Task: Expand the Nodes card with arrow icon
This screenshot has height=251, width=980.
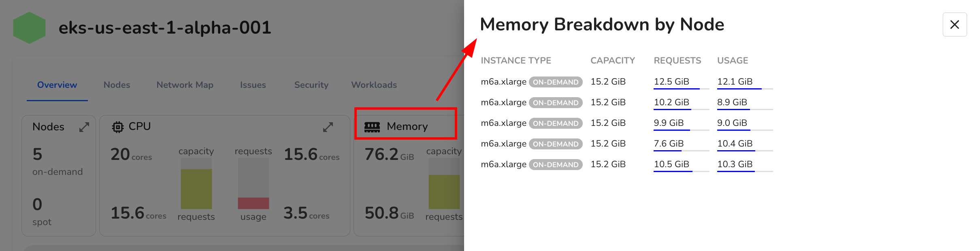Action: pos(84,127)
